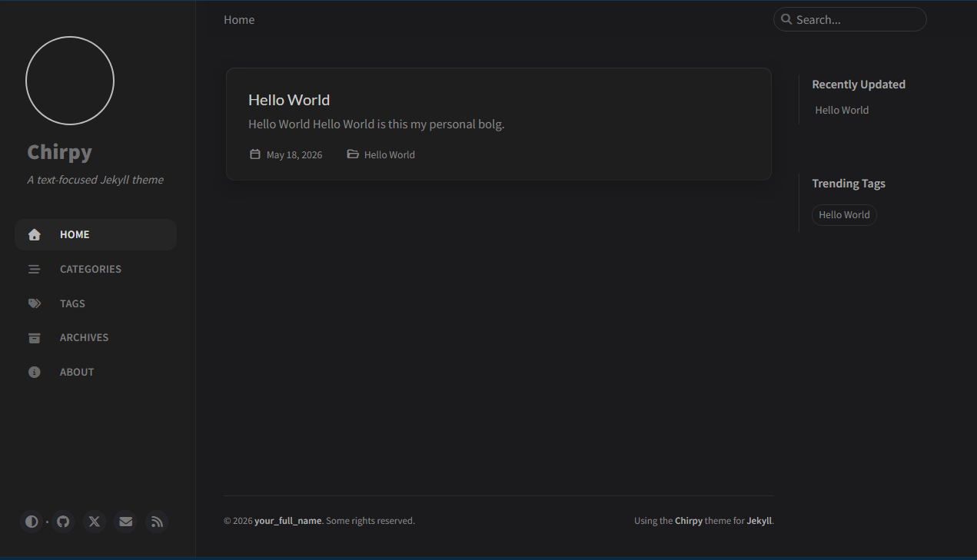Viewport: 977px width, 560px height.
Task: Click the Home house icon in sidebar
Action: (35, 235)
